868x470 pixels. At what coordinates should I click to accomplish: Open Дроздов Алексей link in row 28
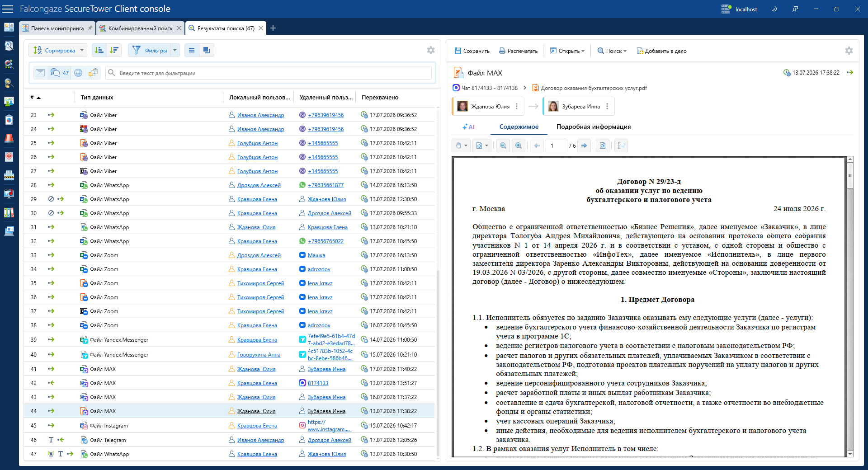(259, 185)
